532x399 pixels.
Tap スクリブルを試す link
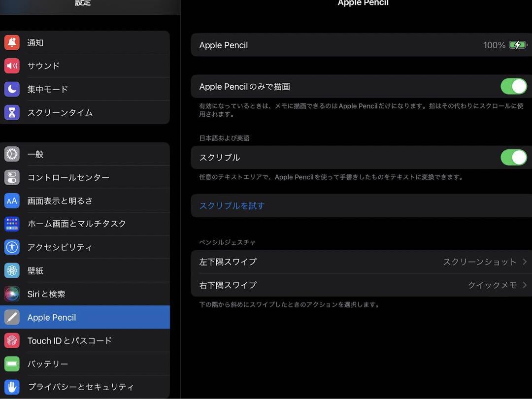point(232,205)
